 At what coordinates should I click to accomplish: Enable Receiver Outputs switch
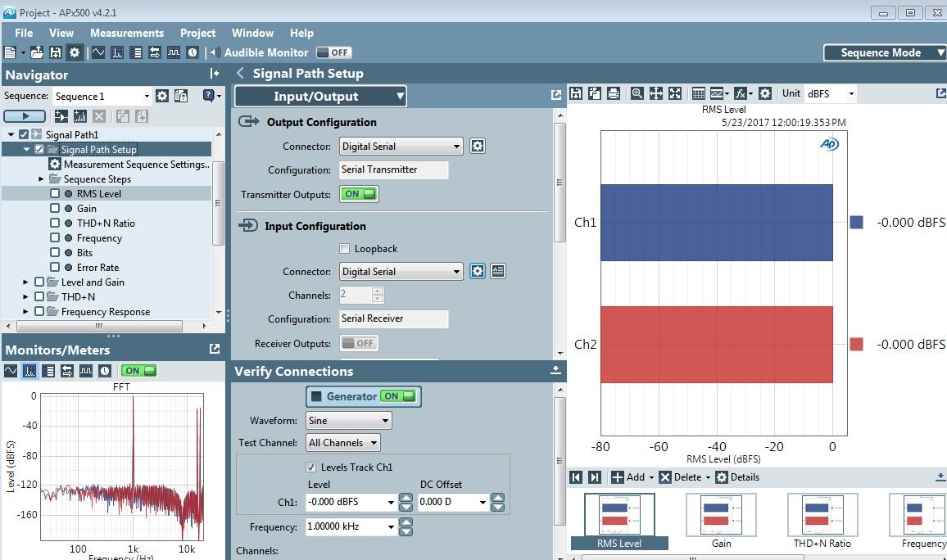359,343
